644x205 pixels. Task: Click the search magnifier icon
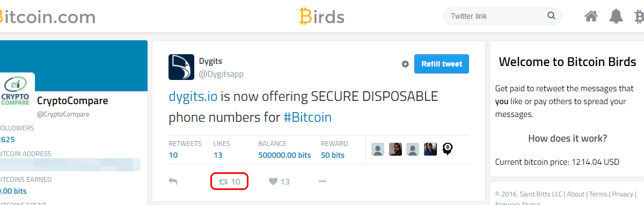(x=551, y=16)
